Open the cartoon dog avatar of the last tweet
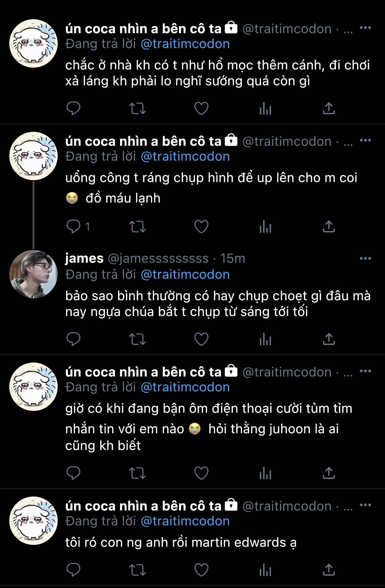 (33, 521)
